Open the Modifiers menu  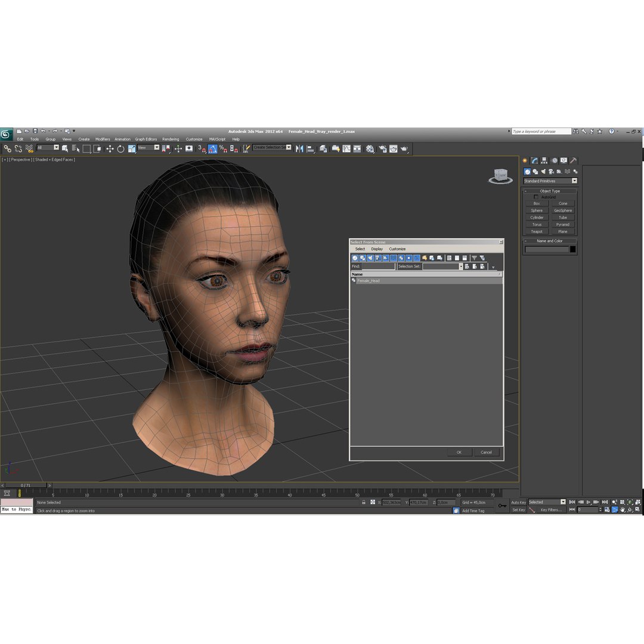(x=103, y=139)
